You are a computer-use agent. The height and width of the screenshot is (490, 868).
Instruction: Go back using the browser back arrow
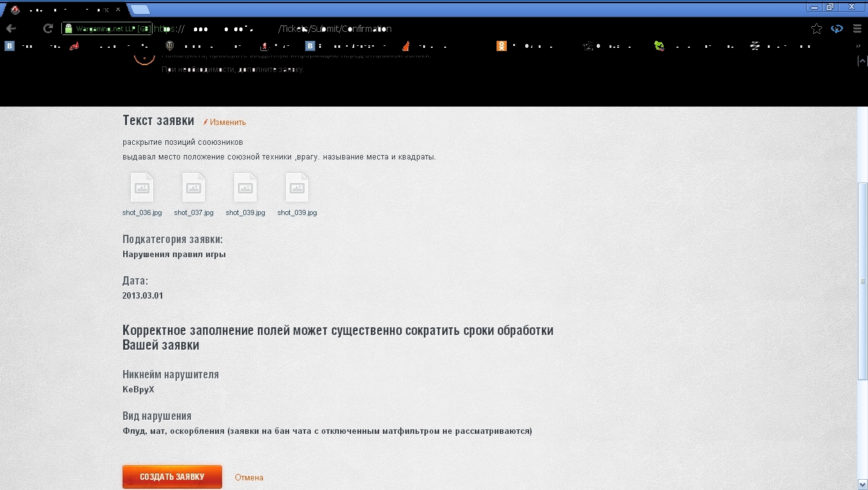pos(11,29)
